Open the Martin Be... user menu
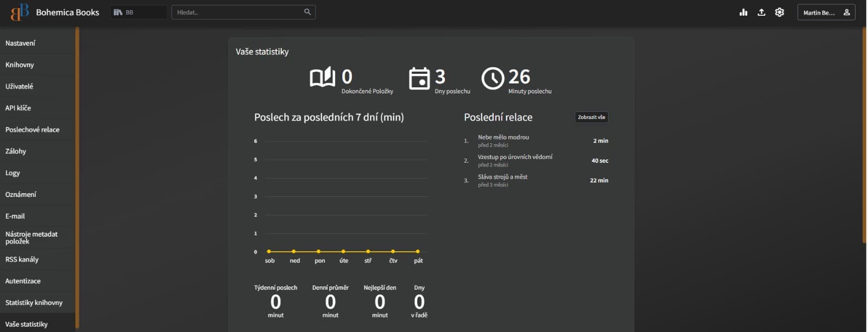The width and height of the screenshot is (868, 332). 826,12
